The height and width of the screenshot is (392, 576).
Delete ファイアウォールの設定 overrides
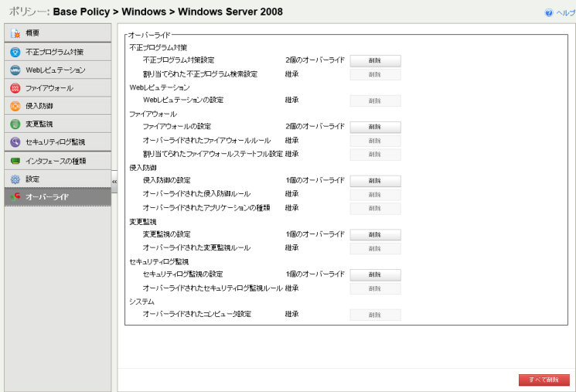click(375, 127)
